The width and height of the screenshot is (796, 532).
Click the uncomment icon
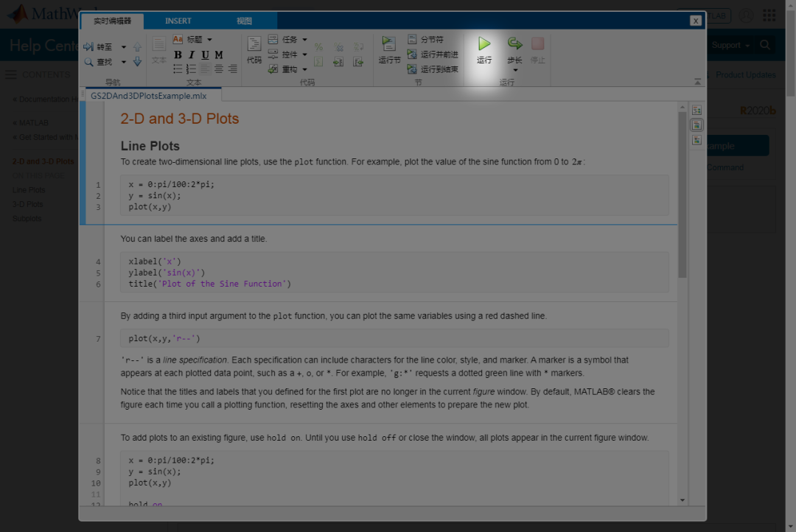pos(338,46)
